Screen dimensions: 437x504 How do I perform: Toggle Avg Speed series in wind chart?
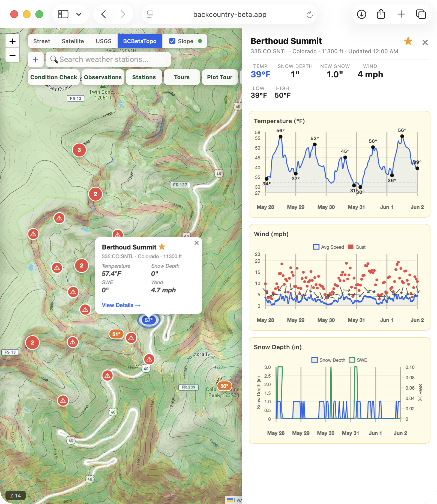[x=328, y=247]
